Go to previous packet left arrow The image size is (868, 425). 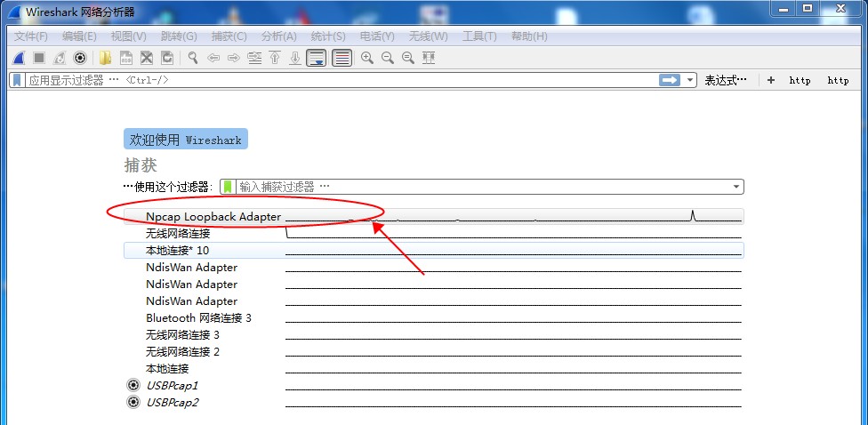(213, 58)
